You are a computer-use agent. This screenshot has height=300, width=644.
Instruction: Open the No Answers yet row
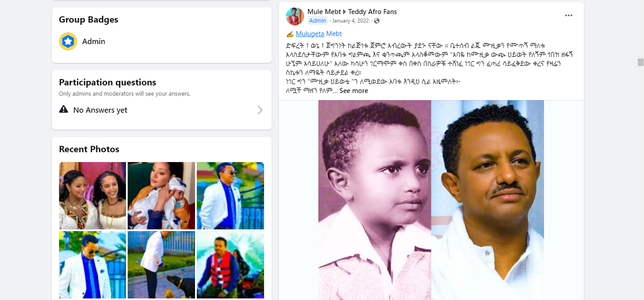[161, 110]
